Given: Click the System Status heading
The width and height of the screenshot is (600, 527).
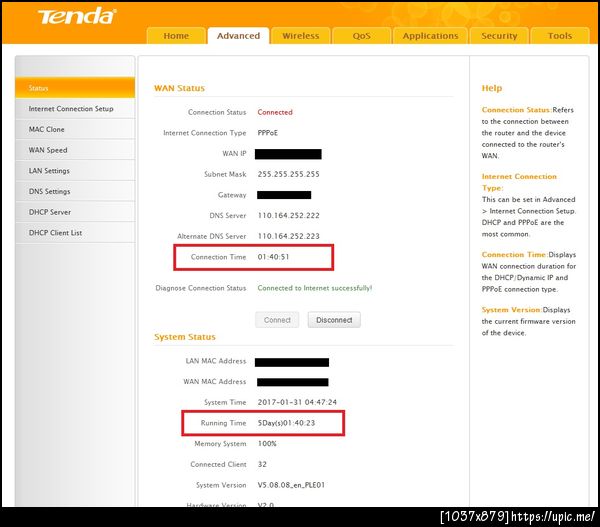Looking at the screenshot, I should click(184, 337).
